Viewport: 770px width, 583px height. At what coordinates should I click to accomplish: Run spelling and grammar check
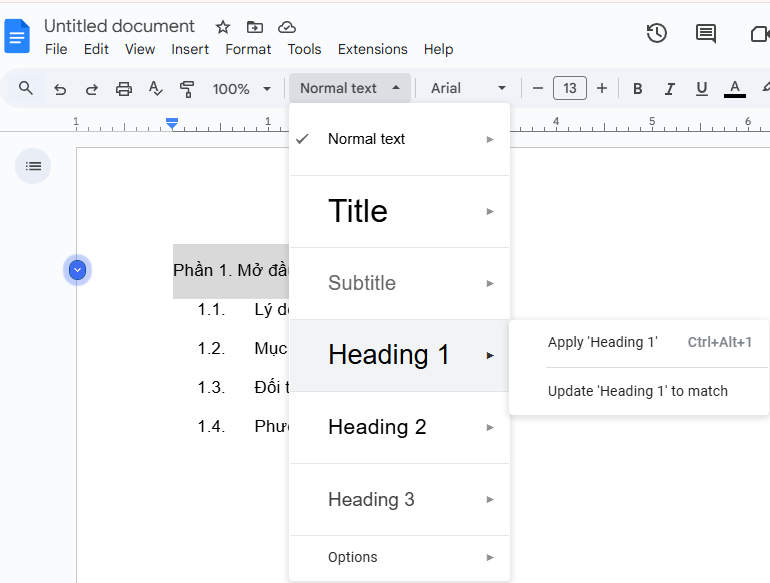coord(155,89)
